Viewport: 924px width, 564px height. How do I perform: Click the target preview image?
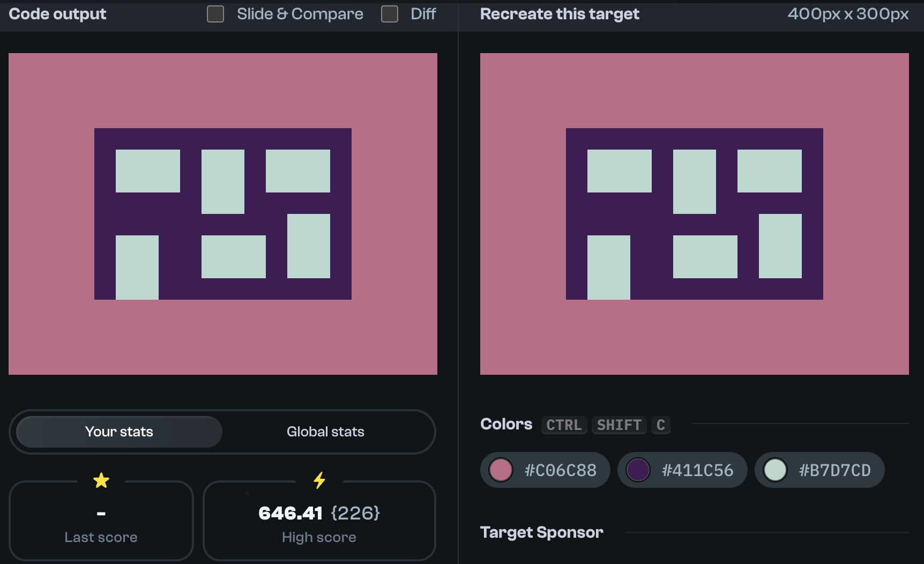point(694,213)
